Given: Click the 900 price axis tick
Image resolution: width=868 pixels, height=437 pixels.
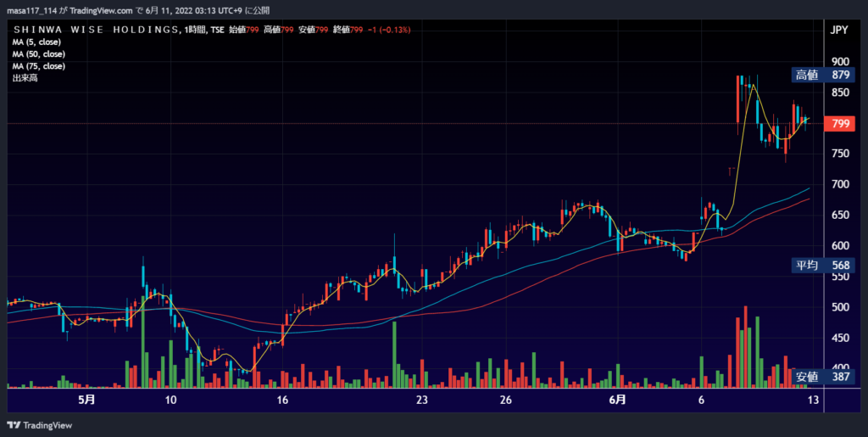Looking at the screenshot, I should 840,61.
